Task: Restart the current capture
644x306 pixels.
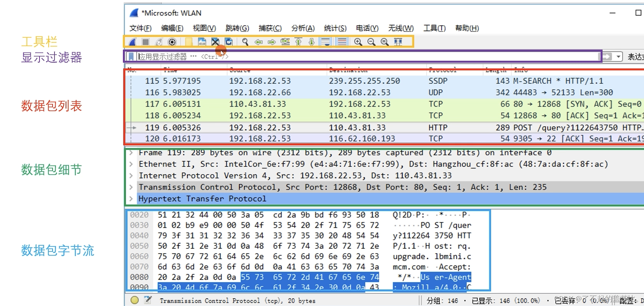Action: (x=159, y=42)
